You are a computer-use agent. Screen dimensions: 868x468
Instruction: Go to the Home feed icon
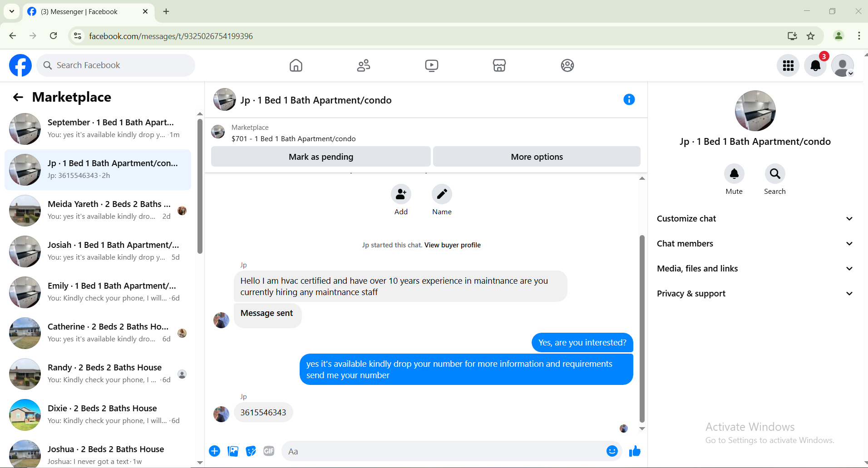pos(296,65)
